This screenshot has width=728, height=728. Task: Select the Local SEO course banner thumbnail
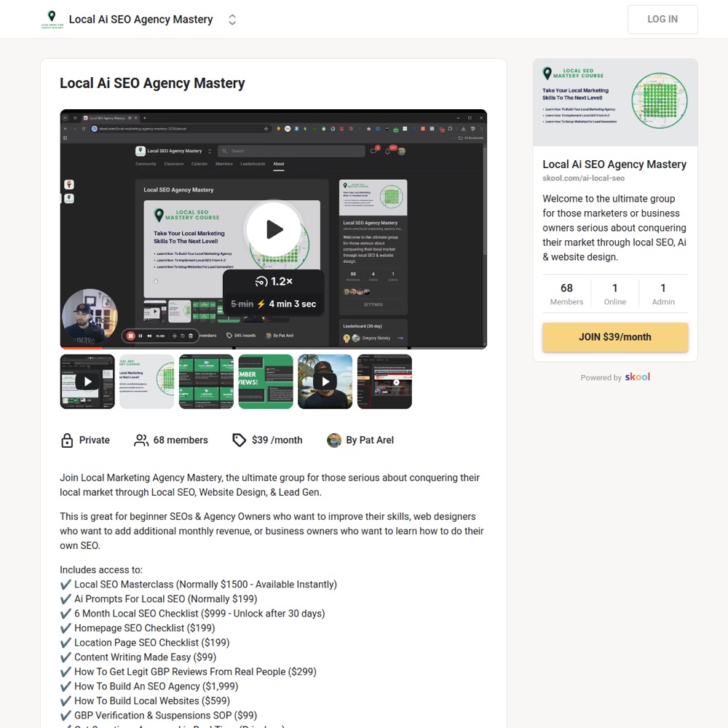pyautogui.click(x=147, y=381)
